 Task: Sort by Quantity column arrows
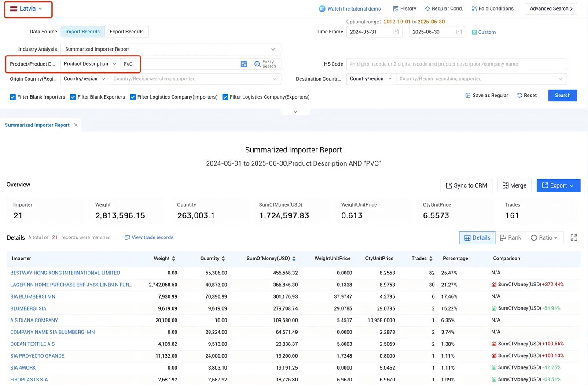223,259
